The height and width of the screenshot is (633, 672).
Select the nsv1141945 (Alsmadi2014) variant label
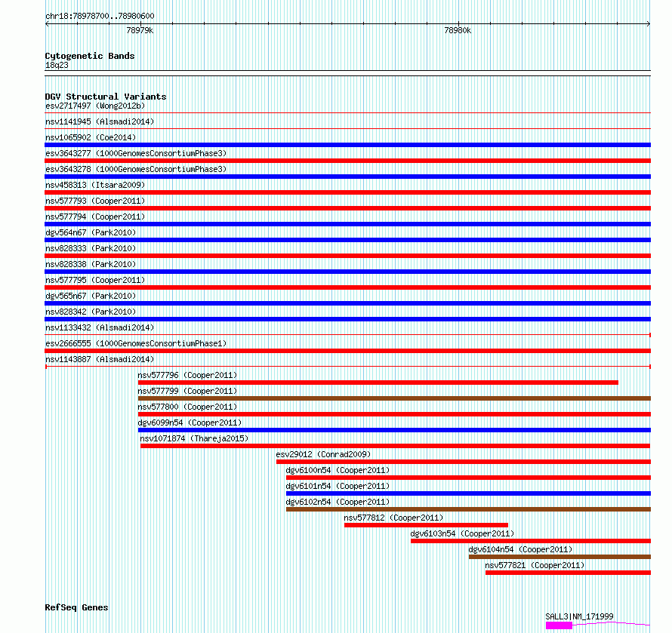[100, 121]
